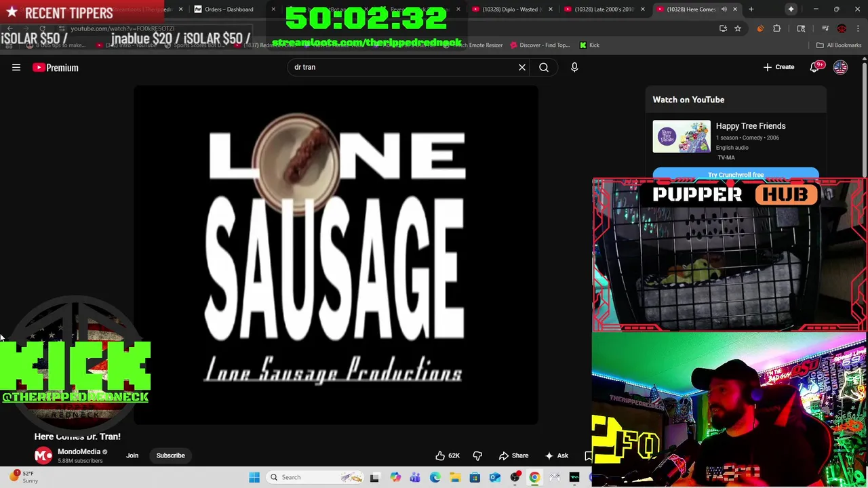Open the Create menu
868x488 pixels.
[x=778, y=67]
